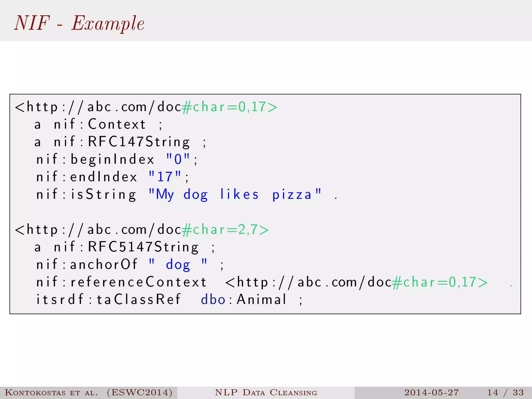Click footer date '2014-05-27'
532x399 pixels.
click(x=431, y=393)
